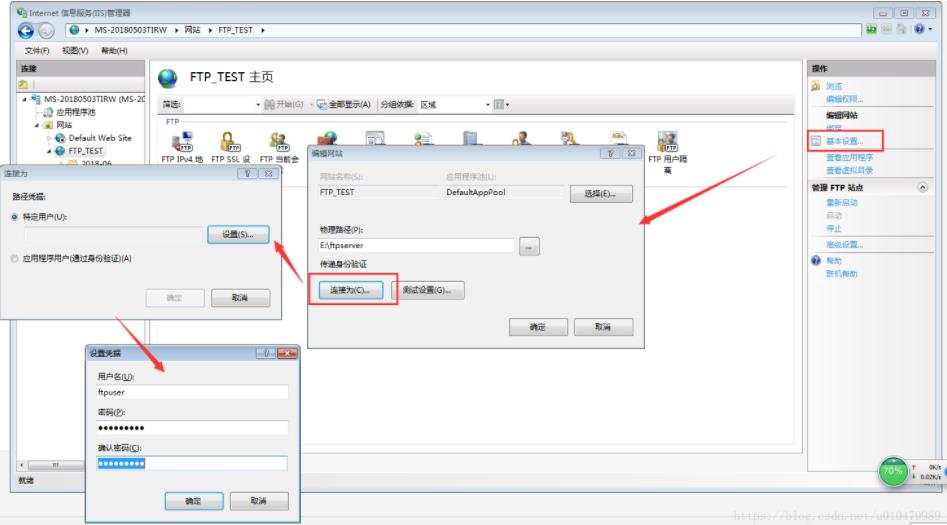Click the 查看虚拟目录 link
This screenshot has width=947, height=525.
[850, 170]
